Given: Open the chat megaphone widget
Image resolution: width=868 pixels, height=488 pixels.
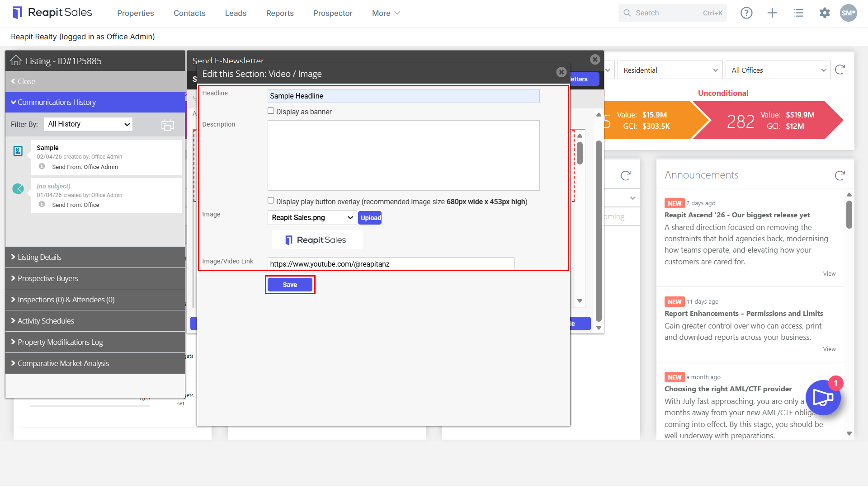Looking at the screenshot, I should pyautogui.click(x=823, y=398).
